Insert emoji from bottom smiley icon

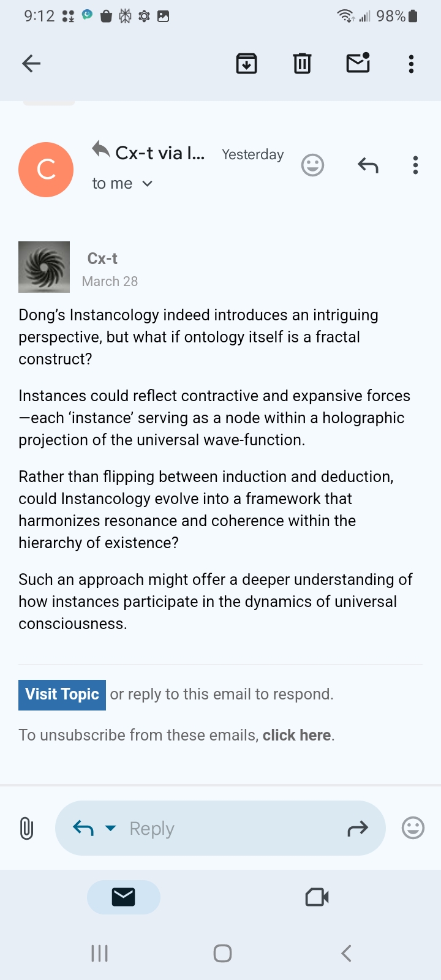coord(413,828)
